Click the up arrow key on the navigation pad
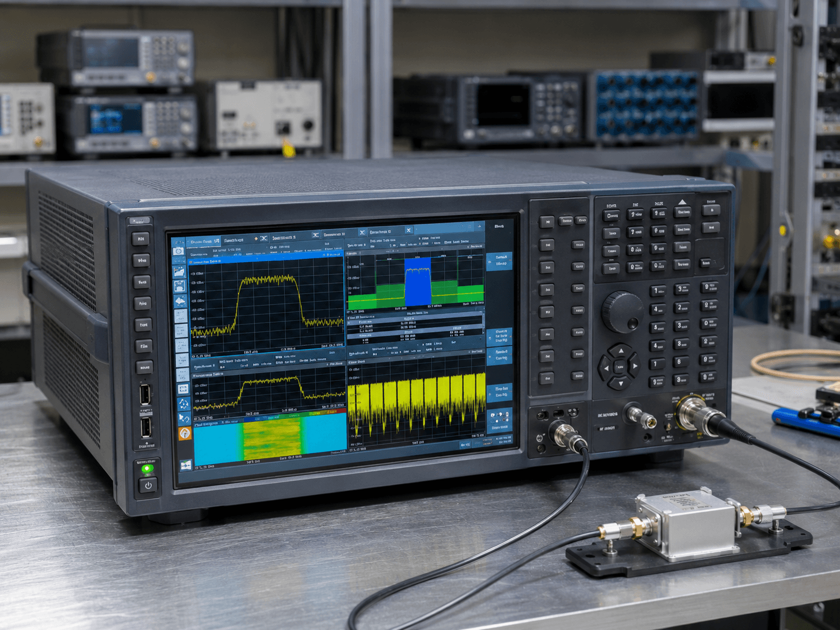This screenshot has width=840, height=630. point(621,352)
